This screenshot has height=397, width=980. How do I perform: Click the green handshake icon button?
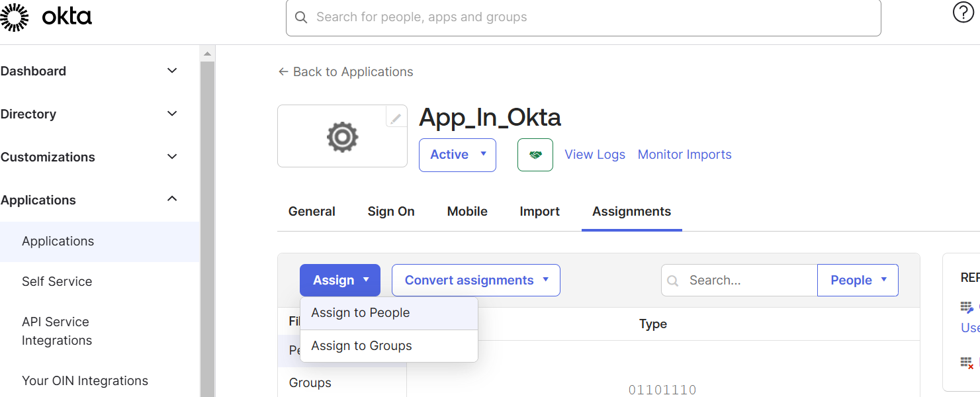click(x=535, y=155)
